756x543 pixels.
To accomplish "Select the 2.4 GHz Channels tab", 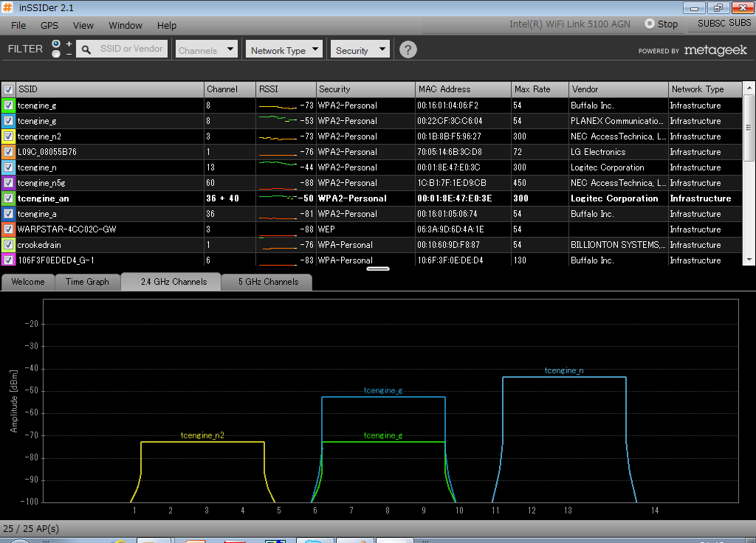I will click(x=171, y=281).
